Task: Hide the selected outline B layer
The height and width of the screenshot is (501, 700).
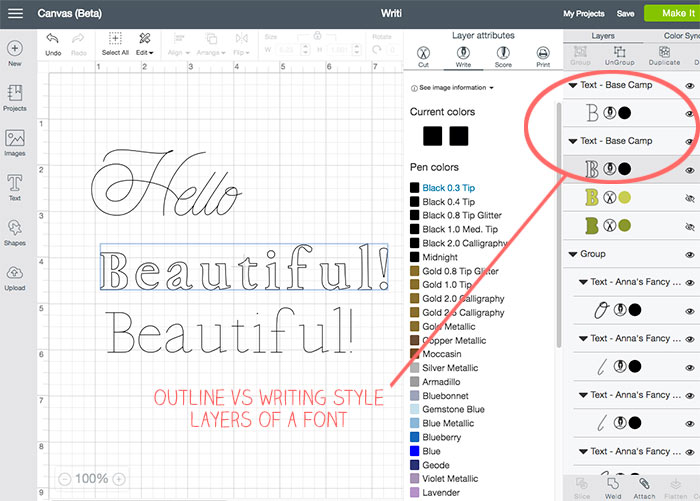Action: (x=690, y=170)
